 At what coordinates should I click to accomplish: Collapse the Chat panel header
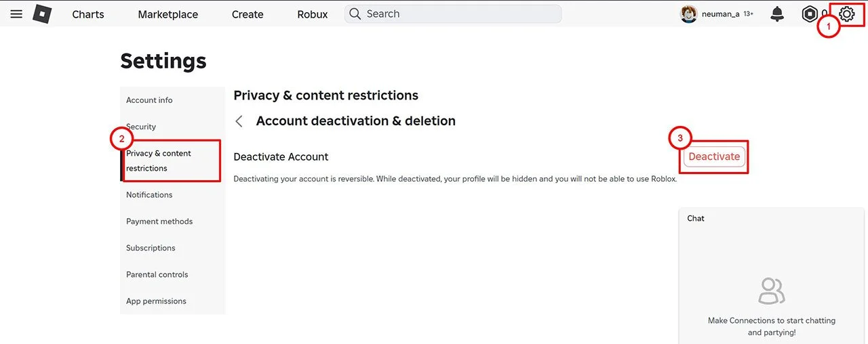(771, 218)
